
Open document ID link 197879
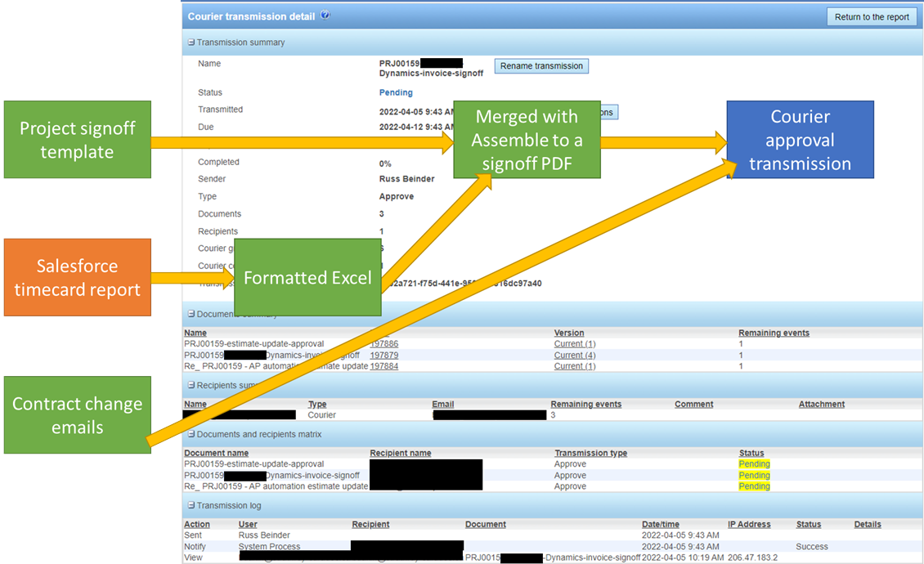click(384, 356)
